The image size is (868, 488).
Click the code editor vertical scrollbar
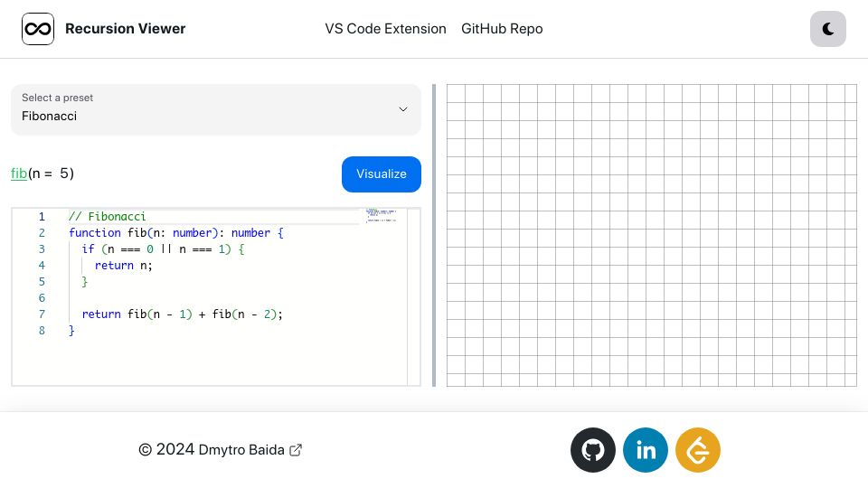(x=413, y=297)
